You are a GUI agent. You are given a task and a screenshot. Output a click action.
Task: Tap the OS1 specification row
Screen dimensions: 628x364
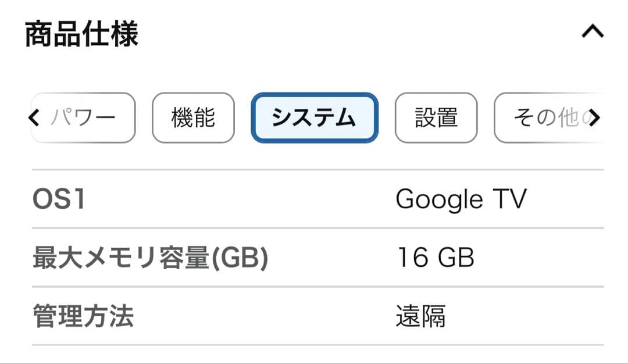pos(314,199)
